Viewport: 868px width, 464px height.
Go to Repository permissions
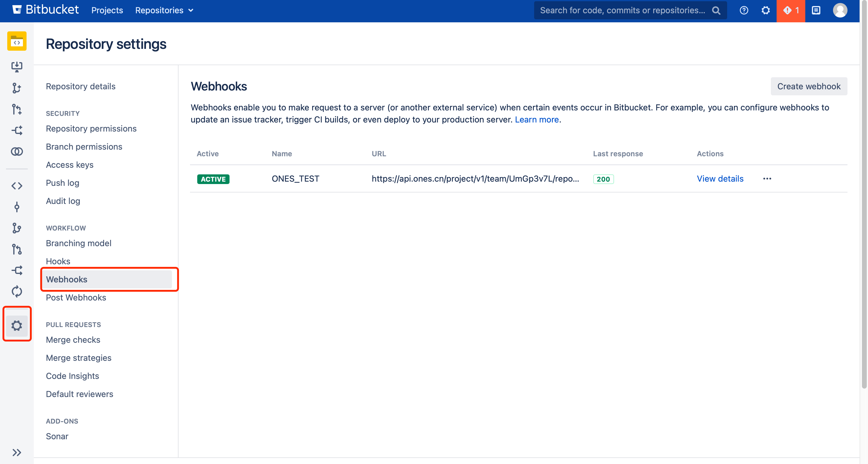[x=91, y=129]
